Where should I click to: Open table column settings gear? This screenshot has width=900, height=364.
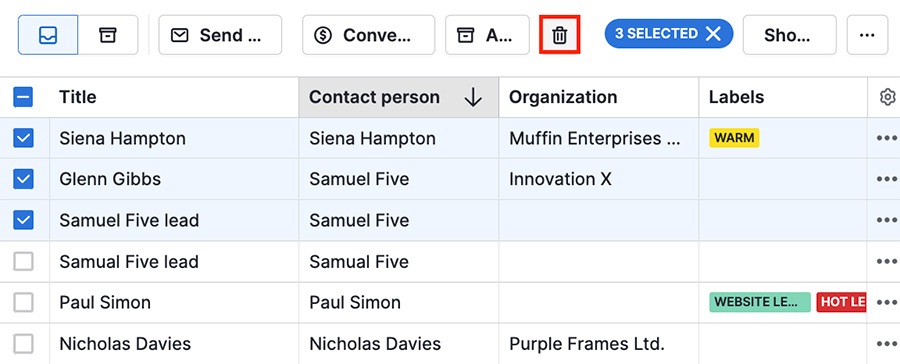pos(887,97)
